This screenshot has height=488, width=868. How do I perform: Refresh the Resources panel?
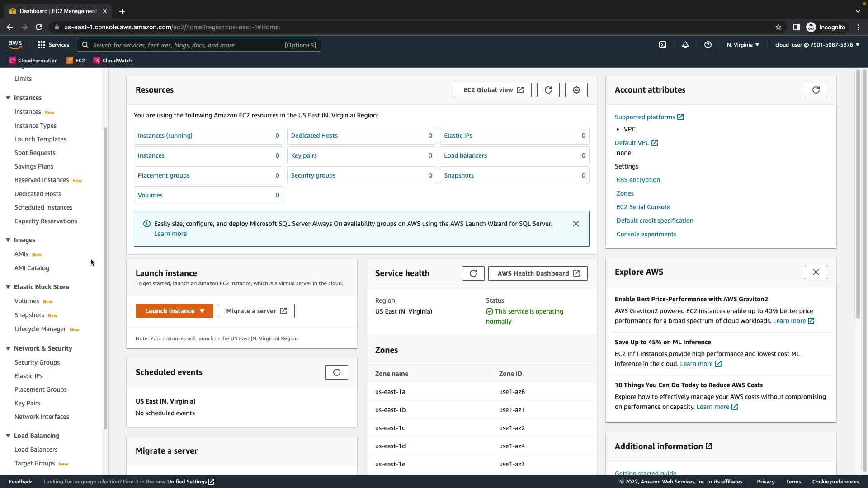point(548,90)
